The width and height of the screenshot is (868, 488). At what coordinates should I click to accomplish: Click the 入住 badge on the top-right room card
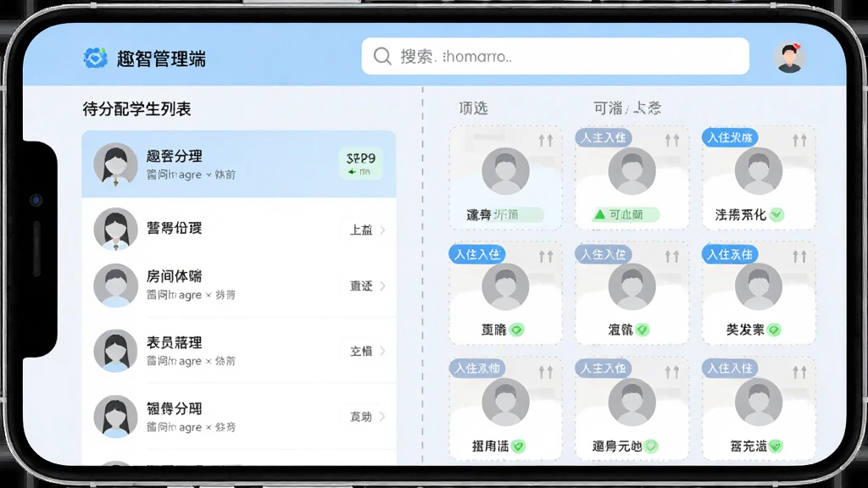(730, 137)
